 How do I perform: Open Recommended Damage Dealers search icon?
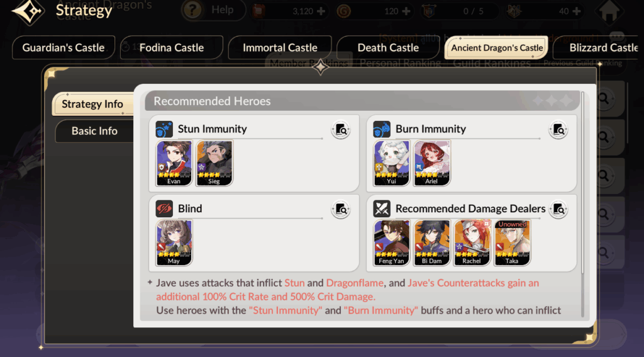[x=558, y=209]
